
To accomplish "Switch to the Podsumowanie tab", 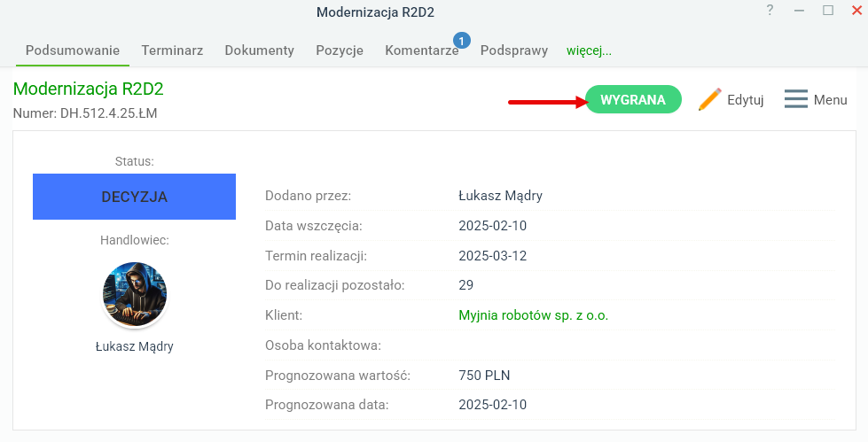I will (73, 50).
